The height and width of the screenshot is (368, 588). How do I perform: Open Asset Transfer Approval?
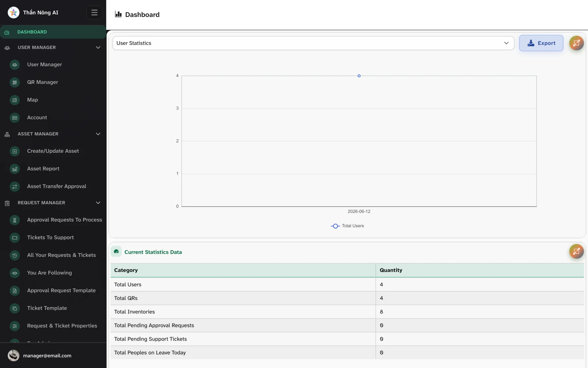(x=57, y=186)
